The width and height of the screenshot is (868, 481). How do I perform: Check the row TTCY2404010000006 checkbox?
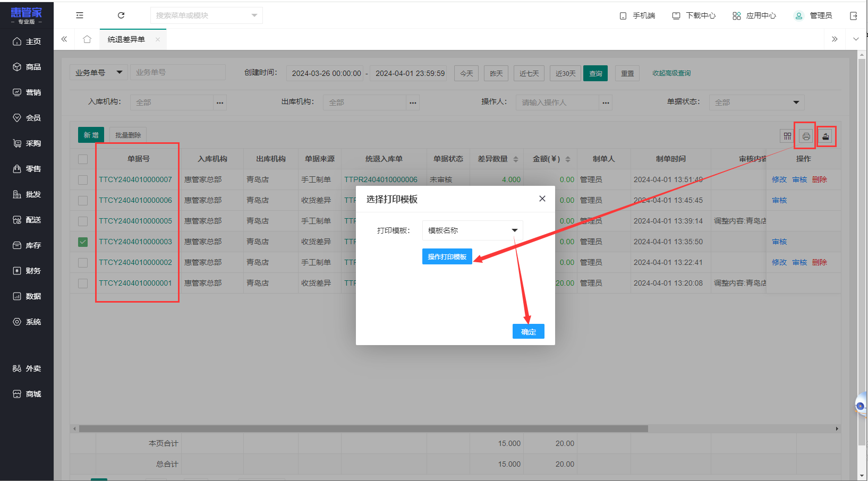click(83, 201)
